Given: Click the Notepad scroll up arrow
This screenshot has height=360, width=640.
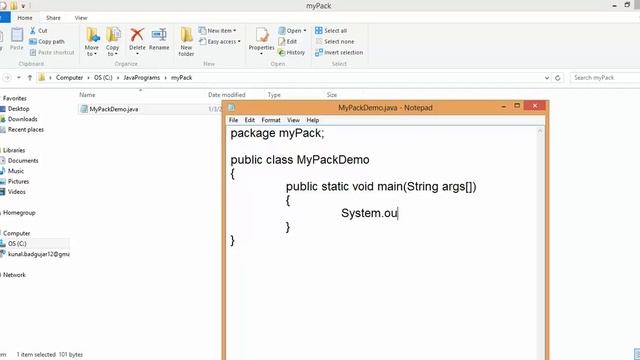Looking at the screenshot, I should pyautogui.click(x=540, y=131).
